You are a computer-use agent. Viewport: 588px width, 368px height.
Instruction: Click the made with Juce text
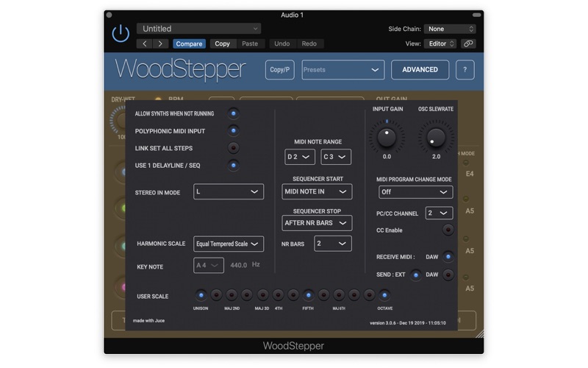148,321
